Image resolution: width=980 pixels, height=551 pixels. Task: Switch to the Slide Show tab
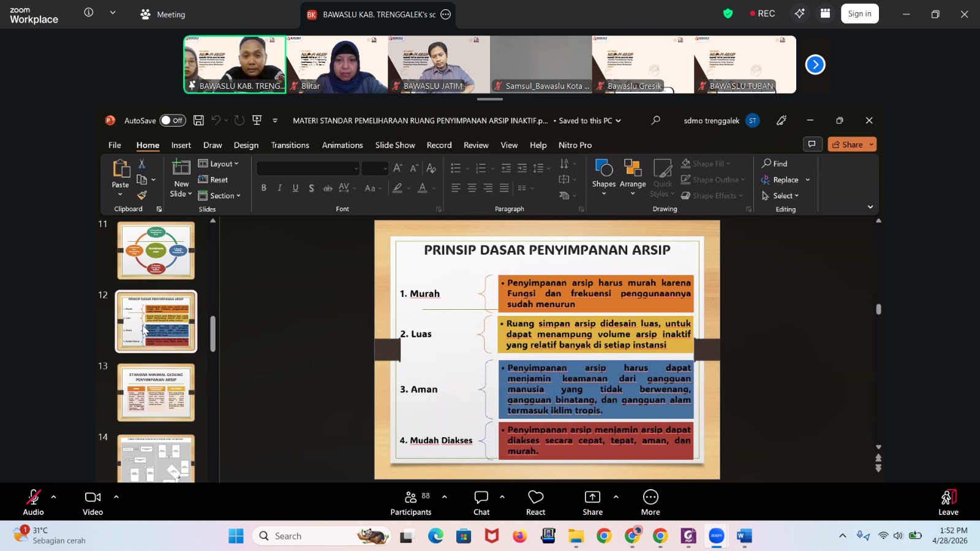[x=394, y=145]
